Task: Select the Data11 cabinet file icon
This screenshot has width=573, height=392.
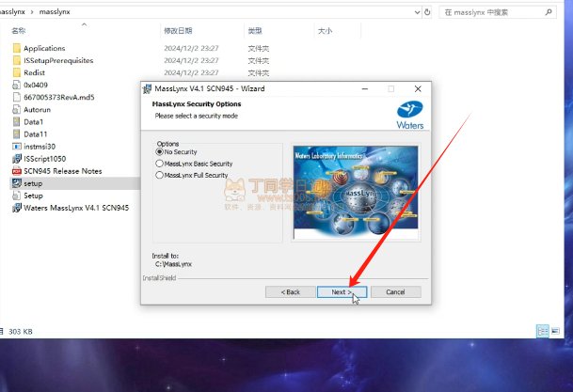Action: coord(16,133)
